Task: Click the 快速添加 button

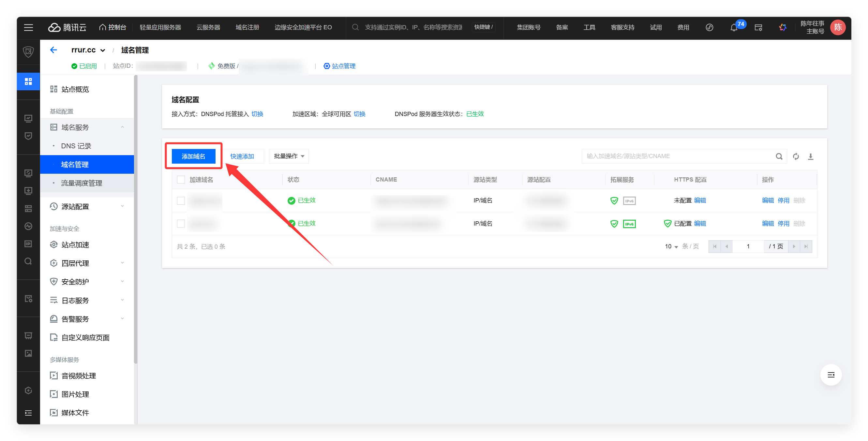Action: (x=242, y=156)
